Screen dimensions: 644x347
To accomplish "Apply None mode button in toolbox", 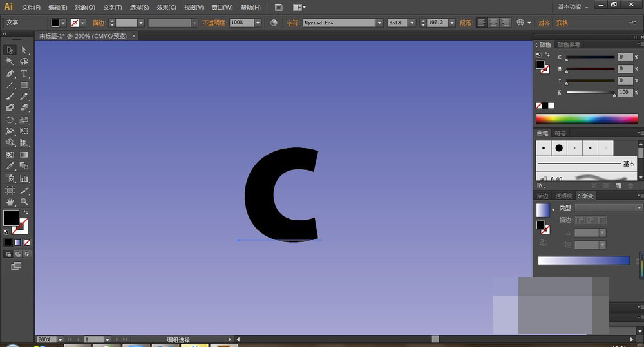I will (26, 243).
